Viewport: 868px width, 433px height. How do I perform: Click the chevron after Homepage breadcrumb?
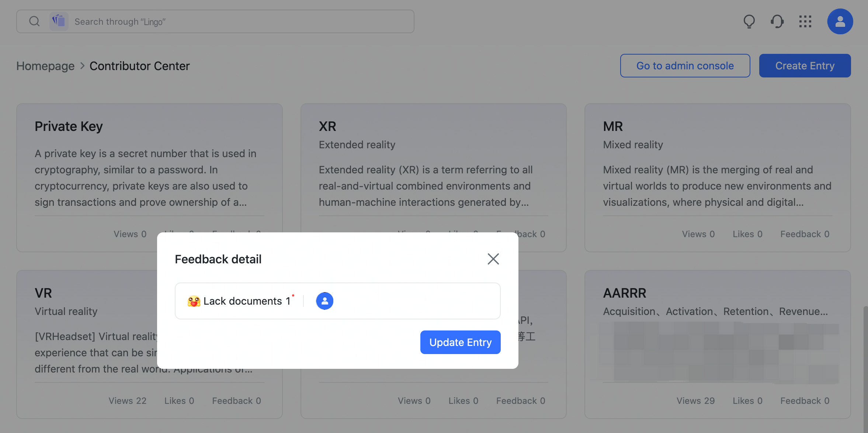coord(82,66)
